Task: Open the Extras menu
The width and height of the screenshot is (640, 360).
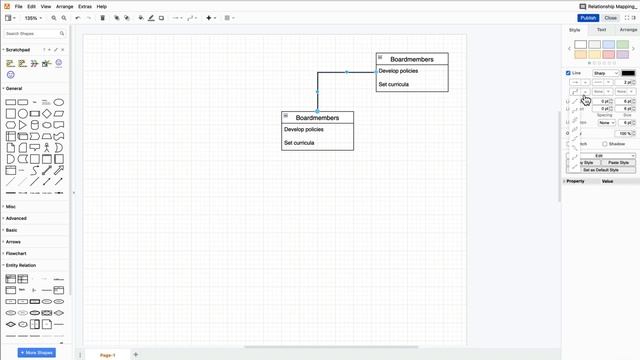Action: (85, 7)
